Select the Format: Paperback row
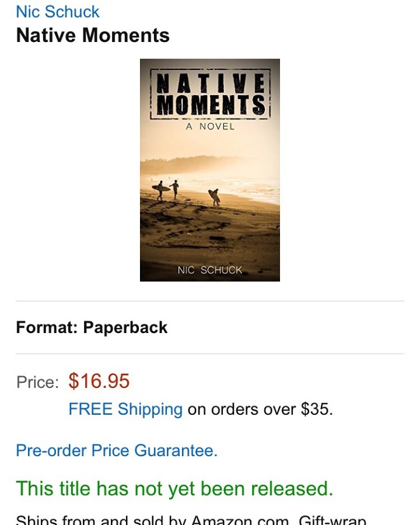This screenshot has width=420, height=525. coord(209,327)
